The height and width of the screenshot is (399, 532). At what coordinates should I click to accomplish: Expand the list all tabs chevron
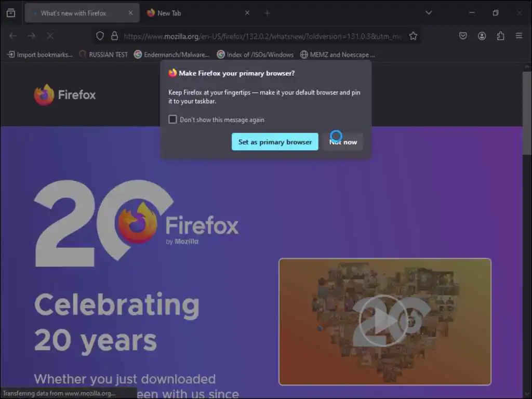click(429, 13)
